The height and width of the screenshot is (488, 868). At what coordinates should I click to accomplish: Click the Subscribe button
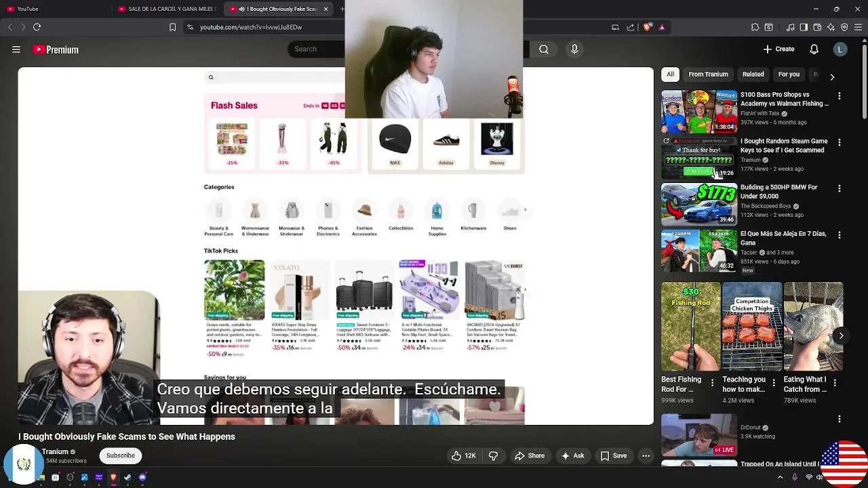[120, 455]
